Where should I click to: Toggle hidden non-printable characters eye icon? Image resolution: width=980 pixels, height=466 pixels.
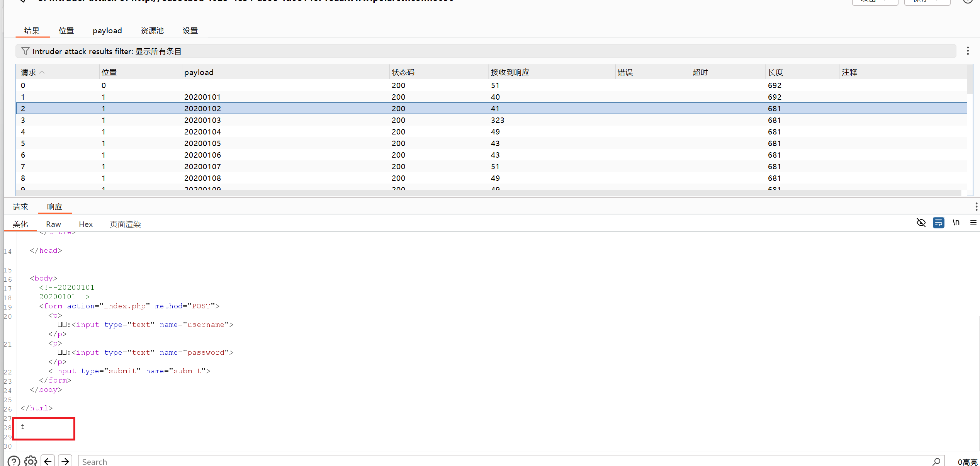point(921,223)
